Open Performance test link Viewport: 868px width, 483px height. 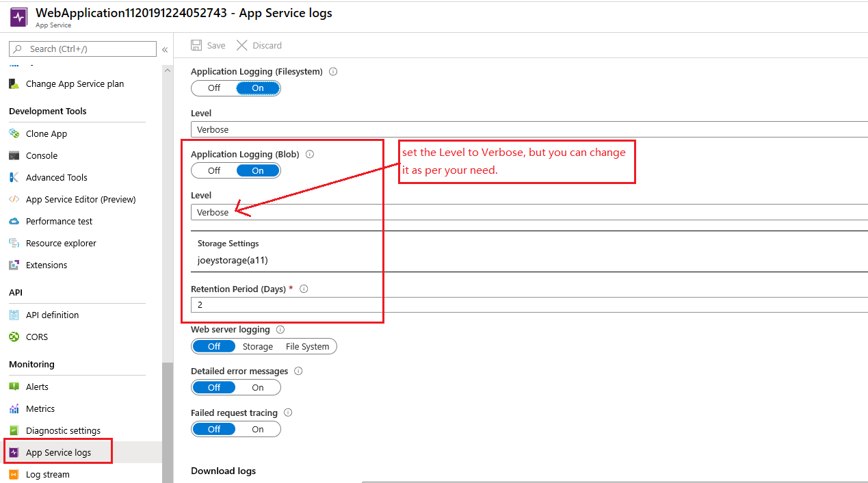[x=59, y=221]
